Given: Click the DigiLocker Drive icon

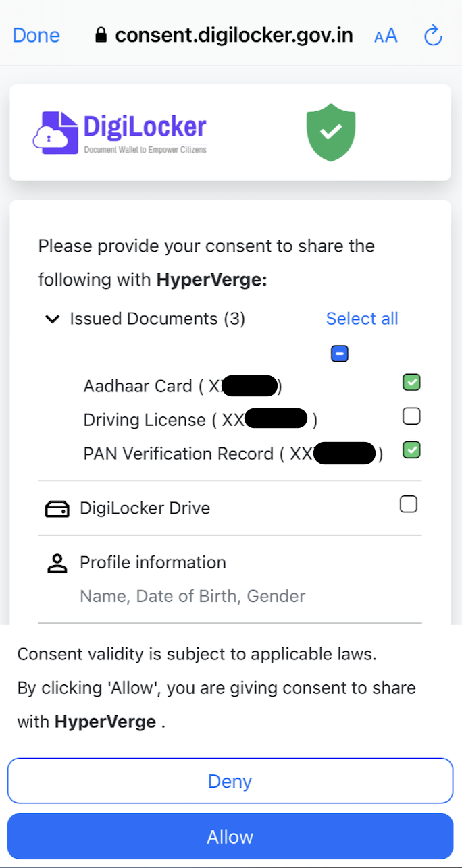Looking at the screenshot, I should (57, 509).
